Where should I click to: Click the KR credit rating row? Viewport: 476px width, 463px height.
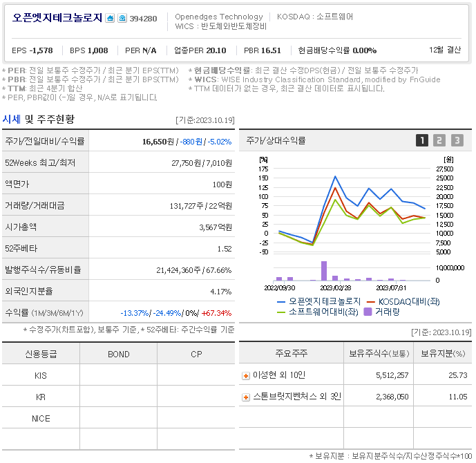[118, 397]
